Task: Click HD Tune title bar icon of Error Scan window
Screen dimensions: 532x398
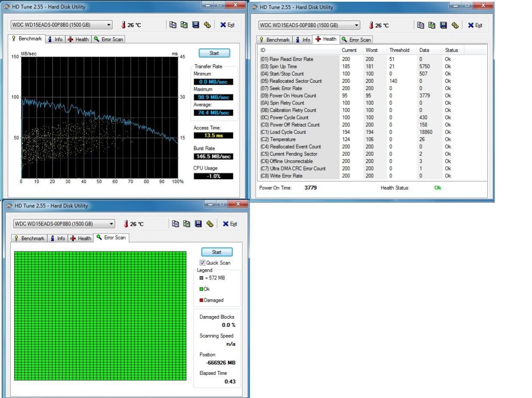Action: (x=9, y=206)
